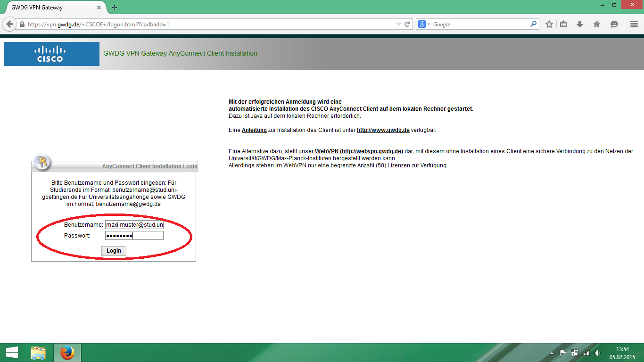The height and width of the screenshot is (362, 644).
Task: Click the padlock site identity icon
Action: pyautogui.click(x=22, y=24)
